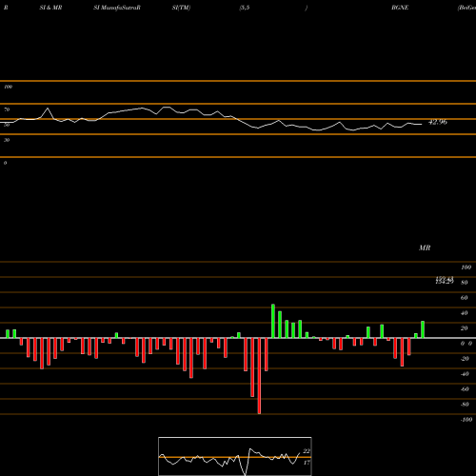The width and height of the screenshot is (476, 476).
Task: Click the MR axis label 20
Action: pyautogui.click(x=465, y=328)
